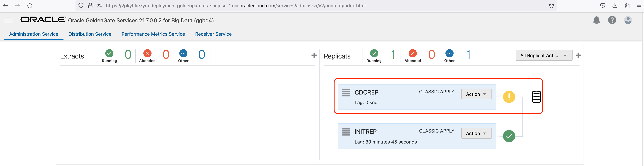Image resolution: width=644 pixels, height=166 pixels.
Task: Switch to the Distribution Service tab
Action: coord(90,34)
